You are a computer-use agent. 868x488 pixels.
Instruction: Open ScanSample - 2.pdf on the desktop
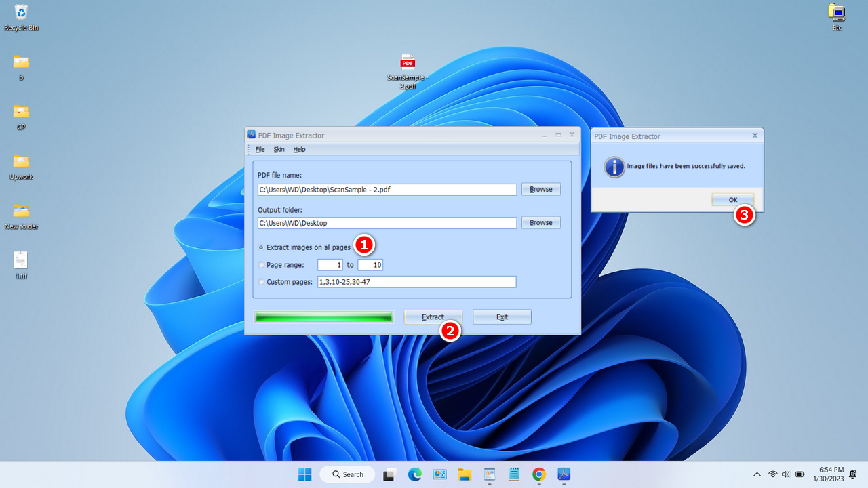click(x=407, y=64)
